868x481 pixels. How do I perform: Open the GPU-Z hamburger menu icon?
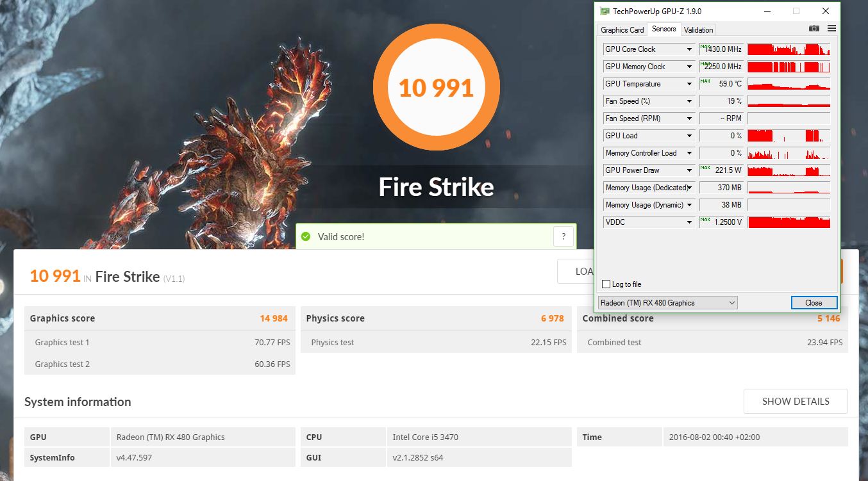[831, 29]
